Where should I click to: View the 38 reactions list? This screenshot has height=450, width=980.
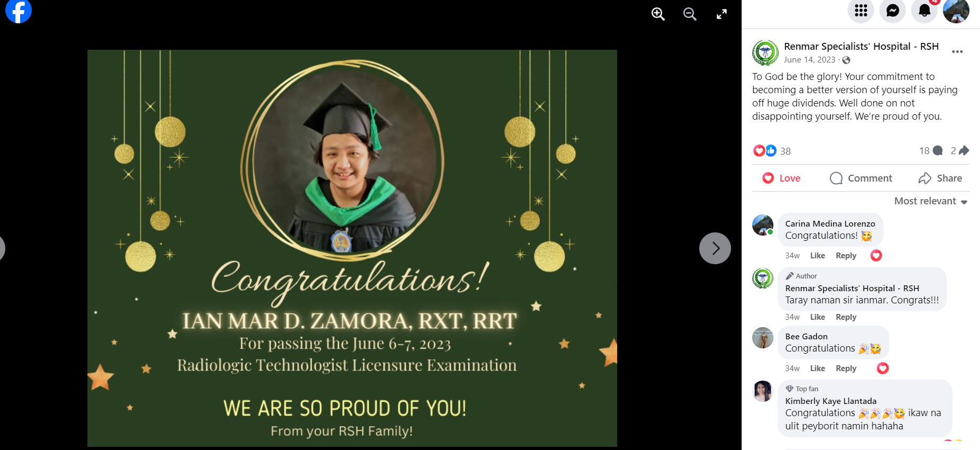click(x=772, y=151)
